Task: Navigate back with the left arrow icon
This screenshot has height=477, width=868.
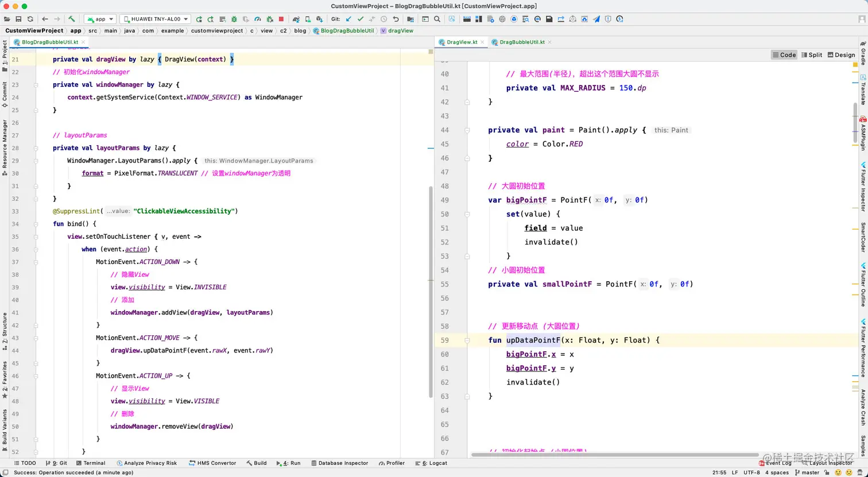Action: 45,19
